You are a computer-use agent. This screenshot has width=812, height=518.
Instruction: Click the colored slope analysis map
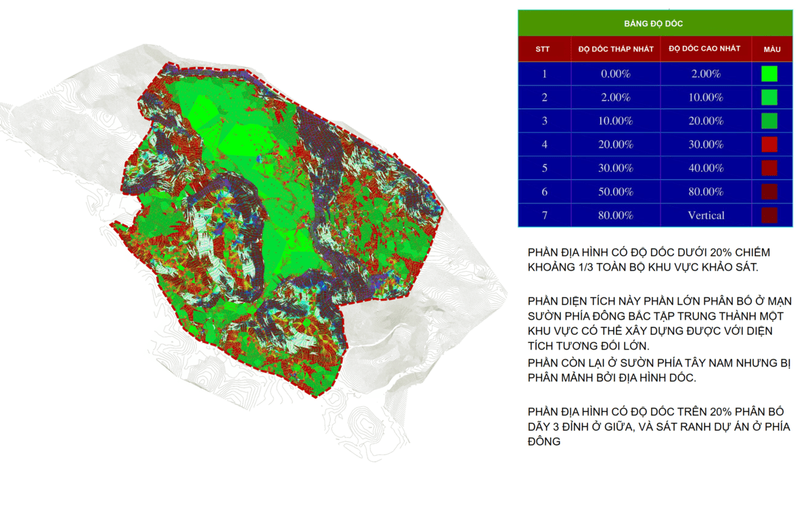[276, 230]
